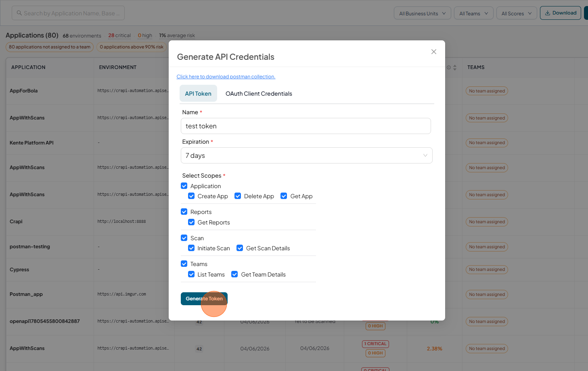Click the Name field containing test token
Screen dimensions: 588x371
(x=306, y=126)
